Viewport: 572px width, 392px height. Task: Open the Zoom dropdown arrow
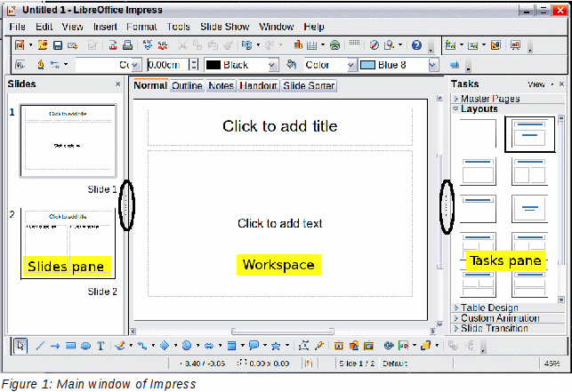point(400,45)
